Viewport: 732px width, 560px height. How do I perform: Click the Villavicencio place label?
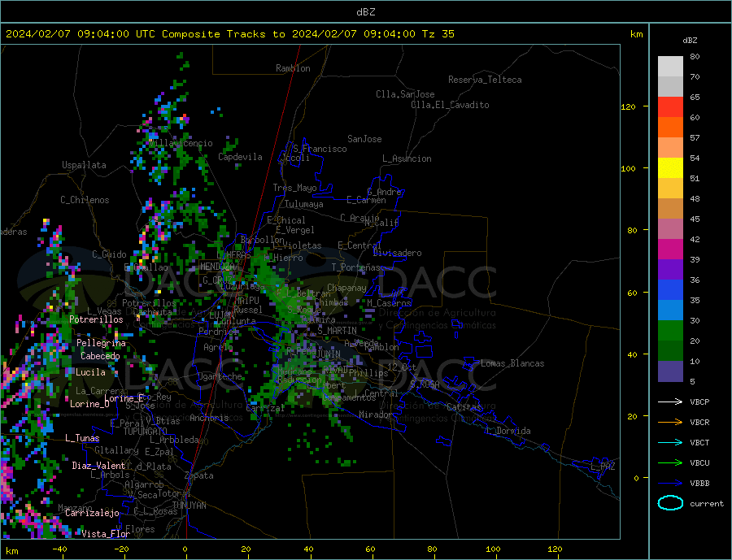(181, 143)
